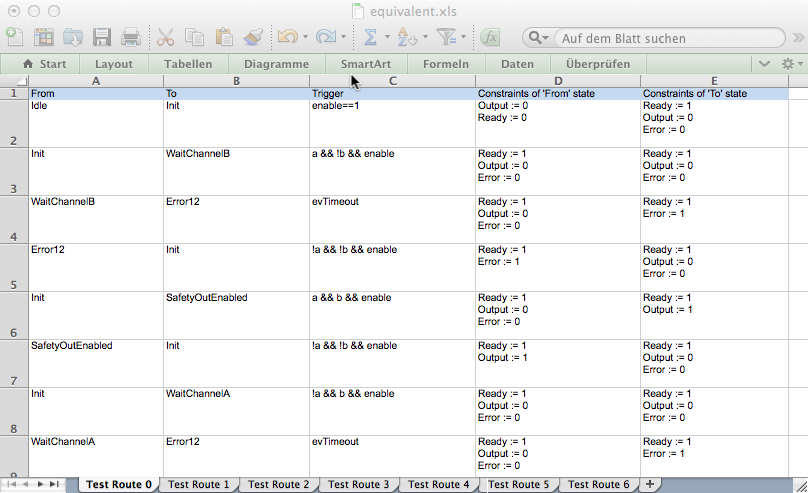
Task: Select the Format Painter brush icon
Action: pos(253,38)
